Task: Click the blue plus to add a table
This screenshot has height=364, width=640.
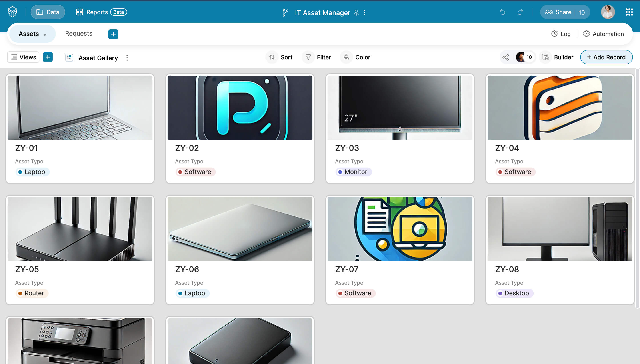Action: click(113, 34)
